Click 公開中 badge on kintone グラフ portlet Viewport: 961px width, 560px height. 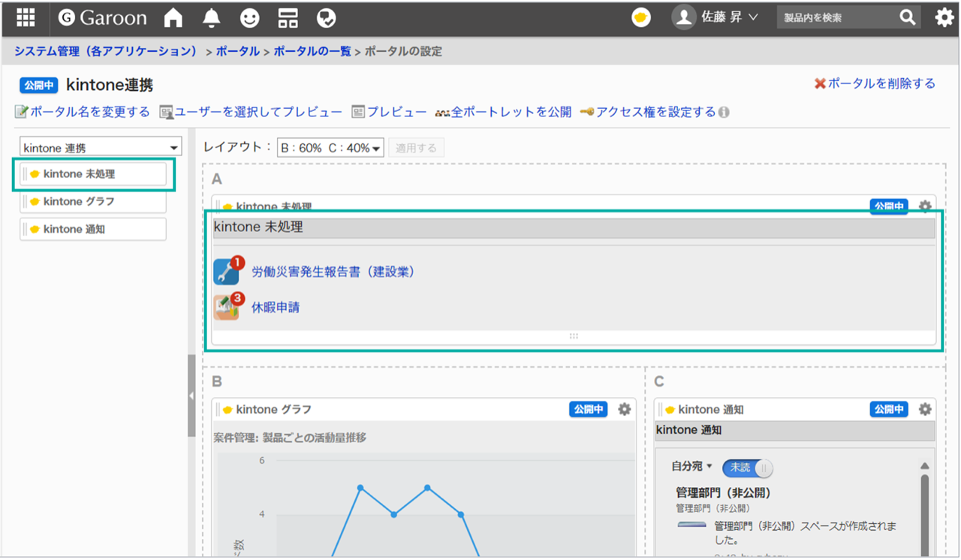point(589,410)
